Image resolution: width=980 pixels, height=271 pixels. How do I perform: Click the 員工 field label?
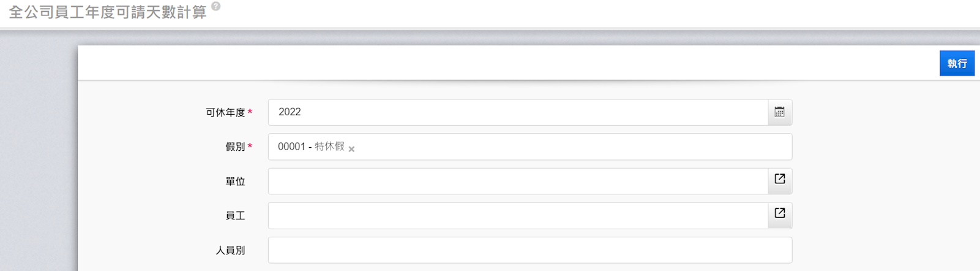click(x=235, y=216)
